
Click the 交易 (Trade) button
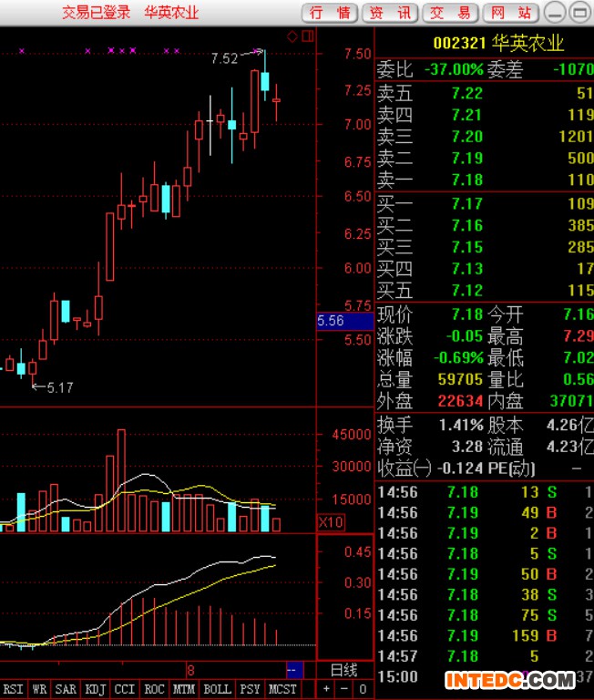(450, 13)
